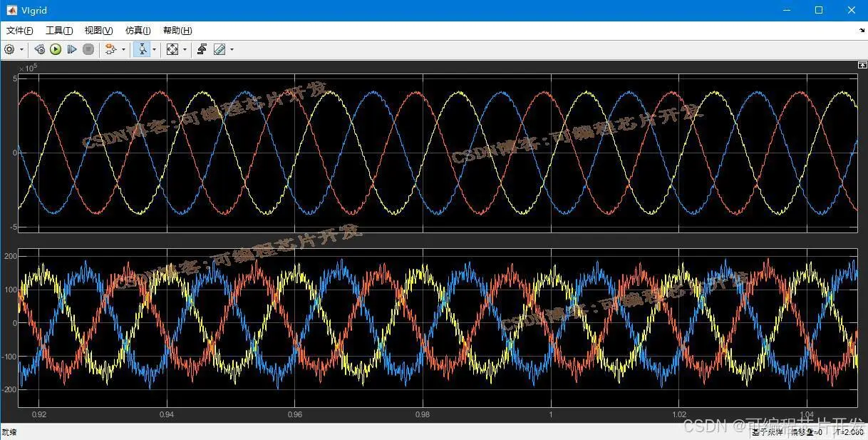The width and height of the screenshot is (868, 440).
Task: Open the 工具(T) menu
Action: 59,31
